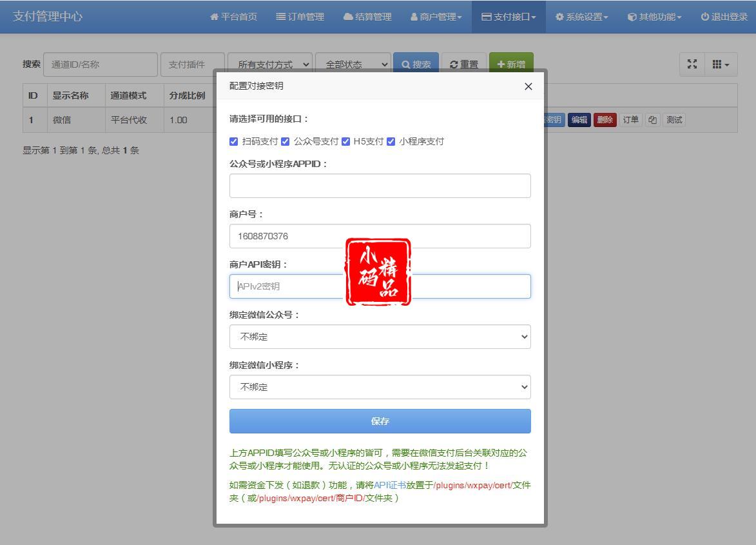Image resolution: width=756 pixels, height=545 pixels.
Task: Click 退出登录 in navbar
Action: pos(724,17)
